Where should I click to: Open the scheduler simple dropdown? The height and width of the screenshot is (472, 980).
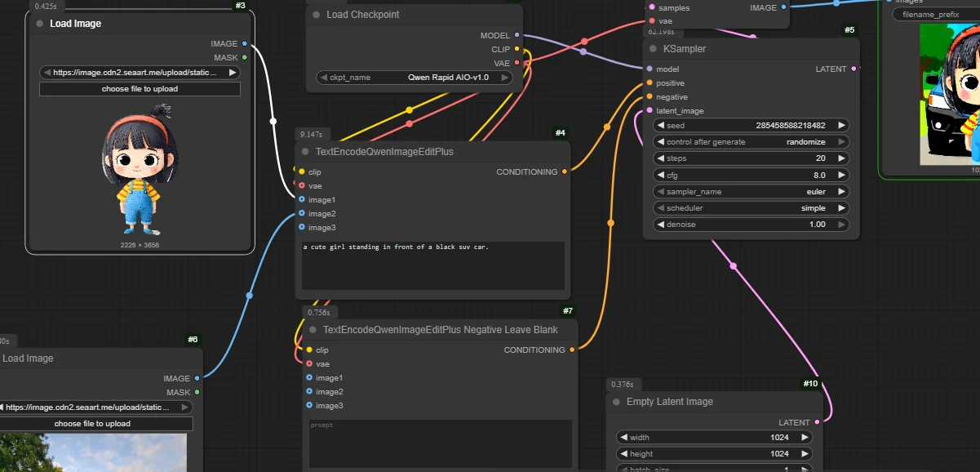click(751, 208)
